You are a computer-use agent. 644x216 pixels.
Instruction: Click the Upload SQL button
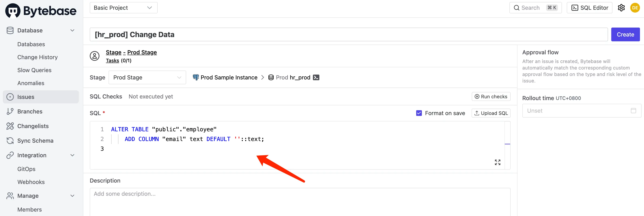tap(491, 113)
